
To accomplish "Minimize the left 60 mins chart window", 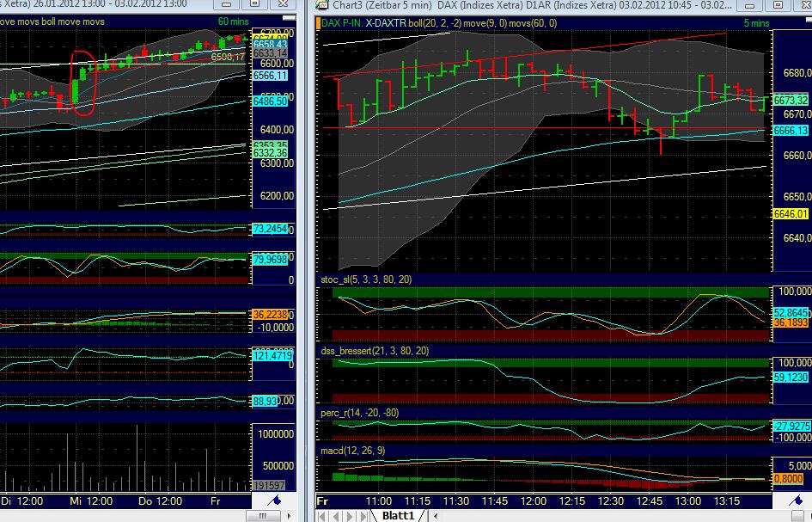I will coord(226,4).
